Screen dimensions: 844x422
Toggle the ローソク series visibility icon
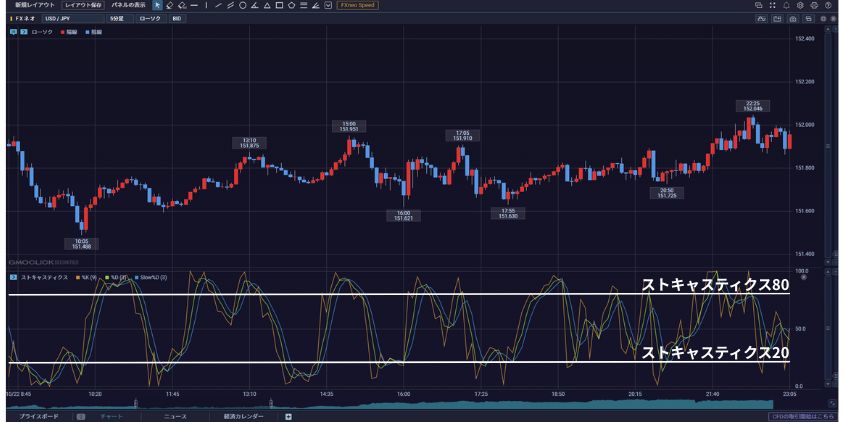tap(22, 33)
